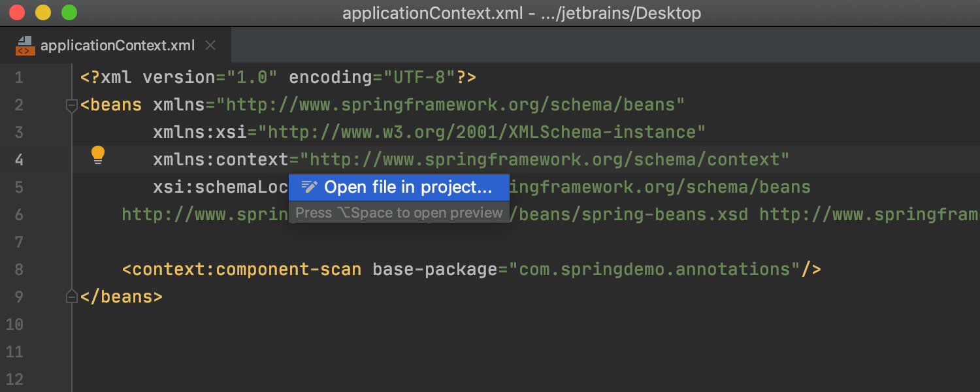The image size is (980, 392).
Task: Place cursor on empty line 11
Action: pyautogui.click(x=523, y=352)
